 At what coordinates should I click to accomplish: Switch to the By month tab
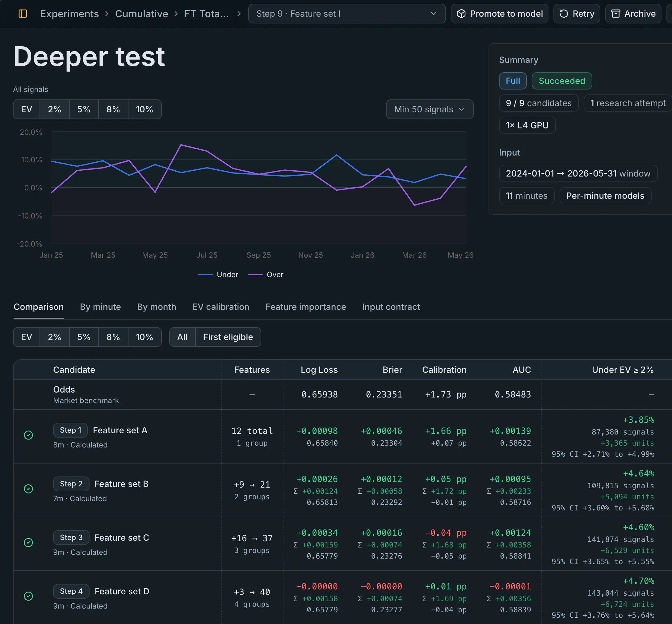[157, 306]
